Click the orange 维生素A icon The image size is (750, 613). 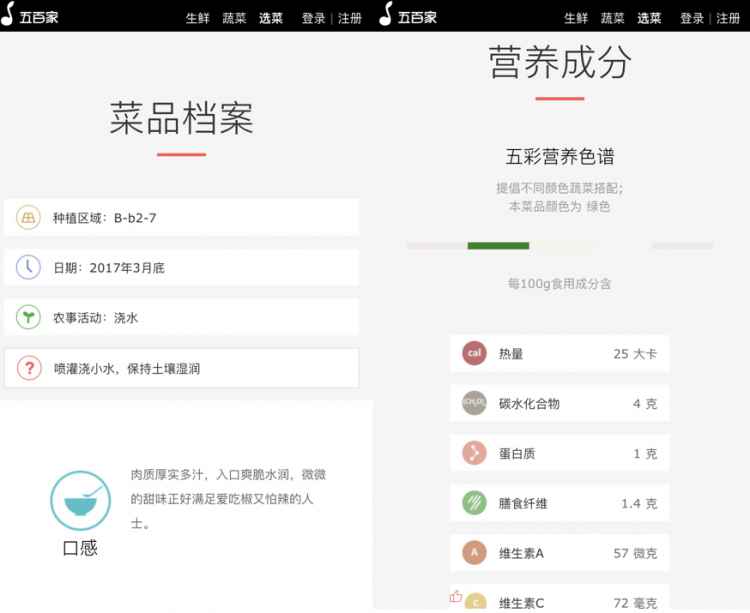click(474, 553)
